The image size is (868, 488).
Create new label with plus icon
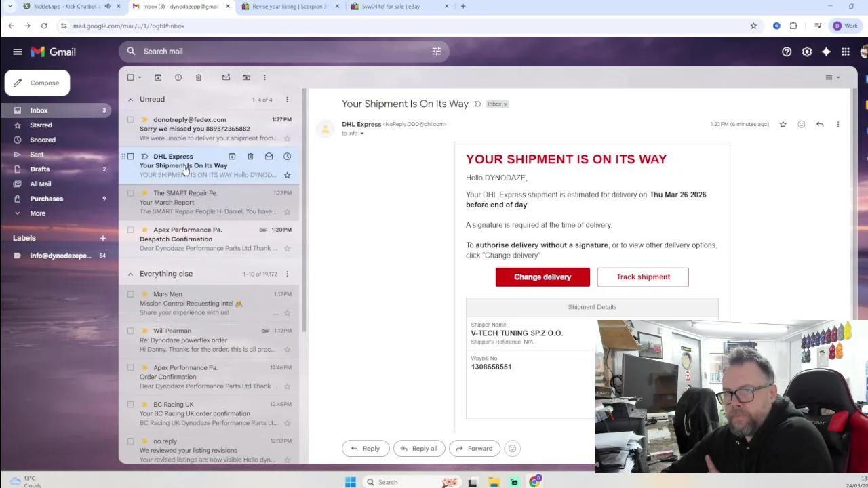tap(103, 238)
